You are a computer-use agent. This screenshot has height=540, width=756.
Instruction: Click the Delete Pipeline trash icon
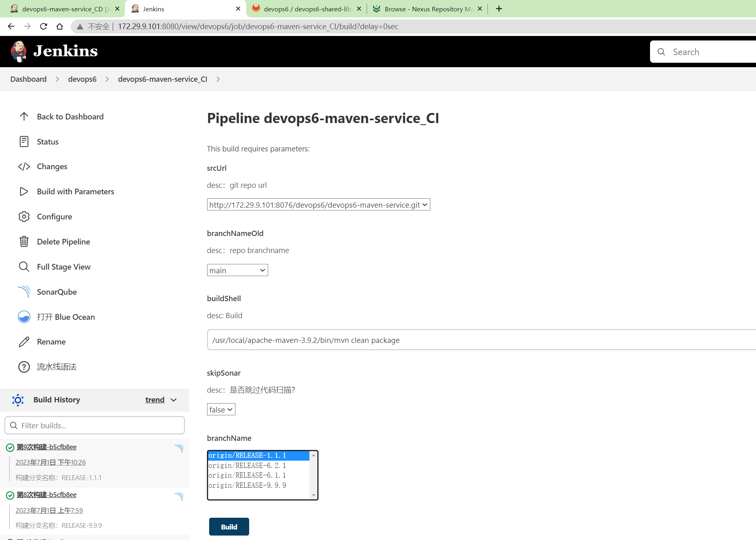24,242
